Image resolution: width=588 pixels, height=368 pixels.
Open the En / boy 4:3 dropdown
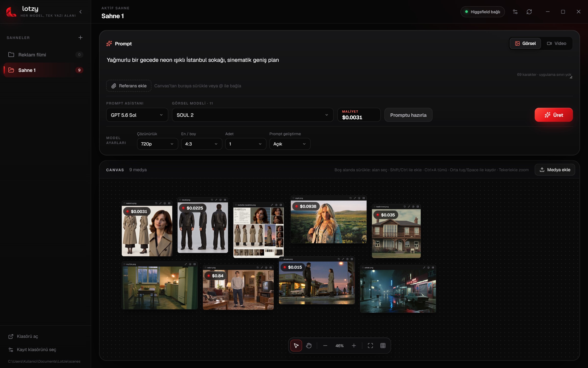(x=201, y=144)
